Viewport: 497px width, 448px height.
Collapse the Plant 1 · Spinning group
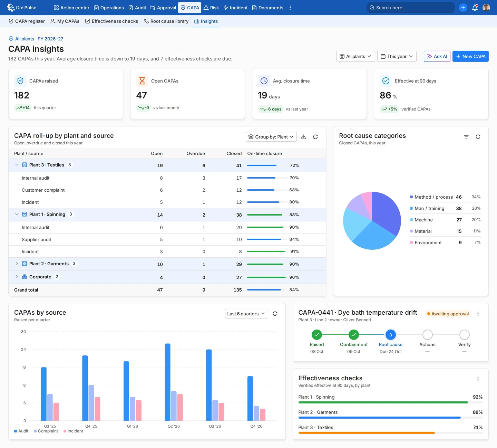pyautogui.click(x=17, y=215)
